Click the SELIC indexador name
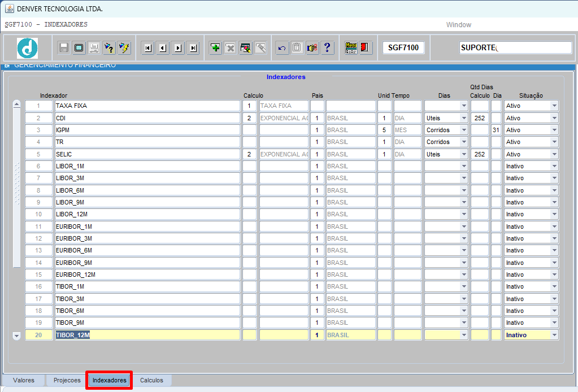The image size is (578, 392). tap(64, 154)
